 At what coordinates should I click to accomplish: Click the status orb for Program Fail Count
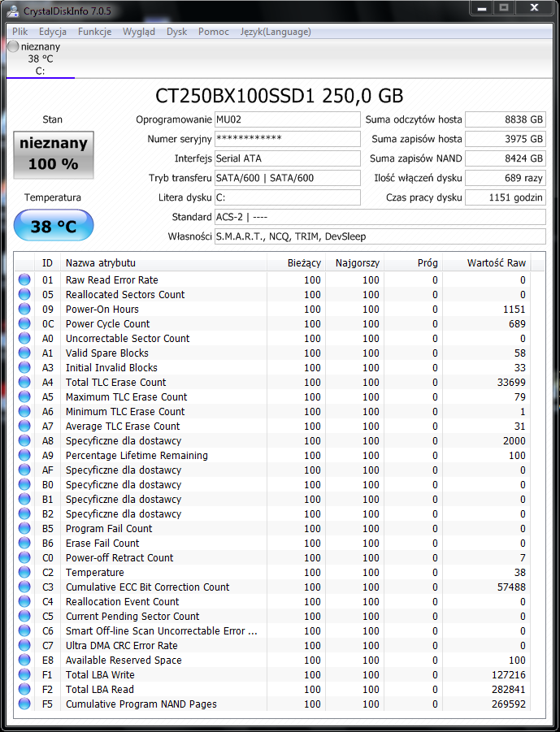point(24,528)
